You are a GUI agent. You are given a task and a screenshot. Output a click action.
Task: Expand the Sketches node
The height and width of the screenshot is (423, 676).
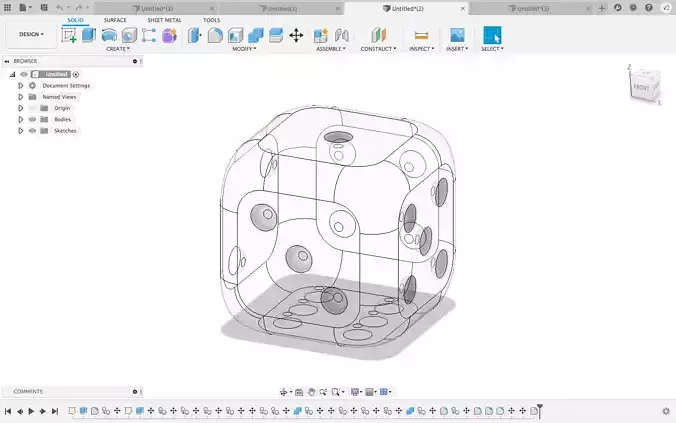(x=20, y=131)
